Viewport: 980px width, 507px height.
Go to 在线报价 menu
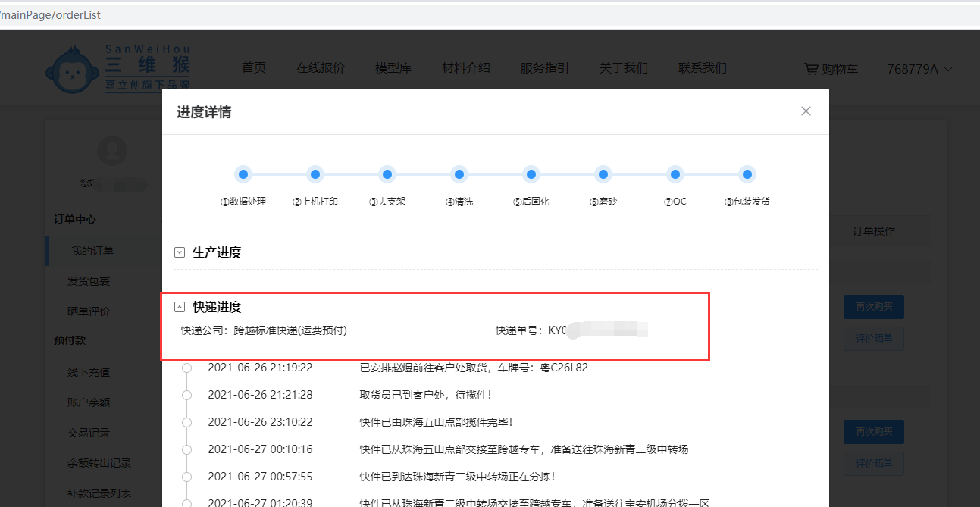(320, 68)
